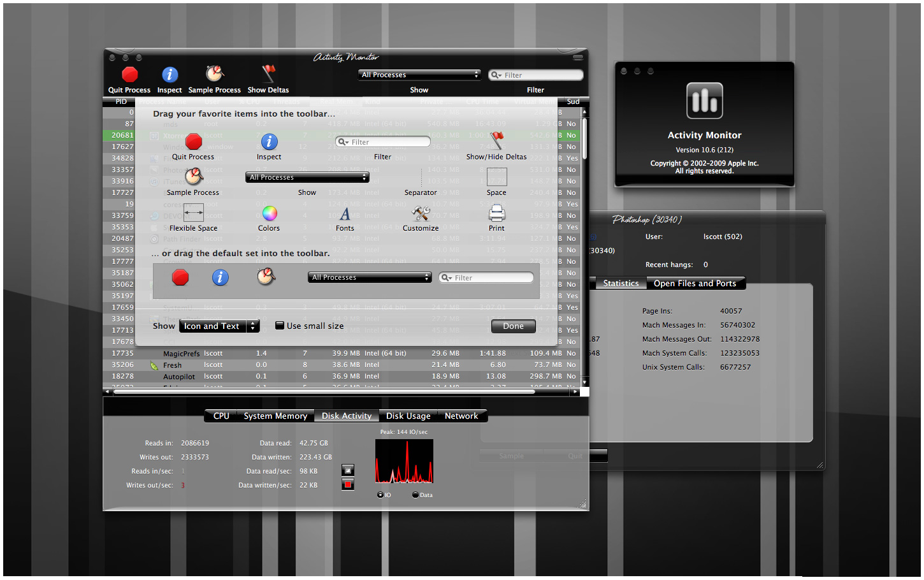The image size is (924, 580).
Task: Open the Icon and Text show dropdown
Action: pos(219,326)
